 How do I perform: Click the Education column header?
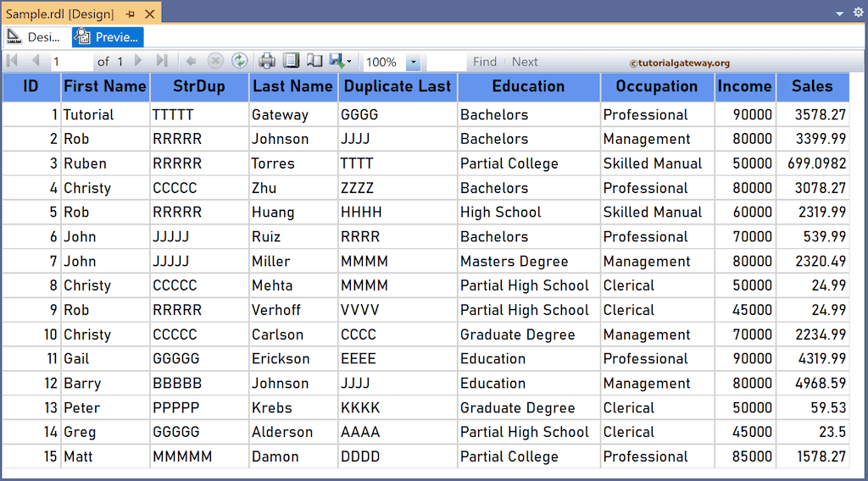pyautogui.click(x=529, y=87)
